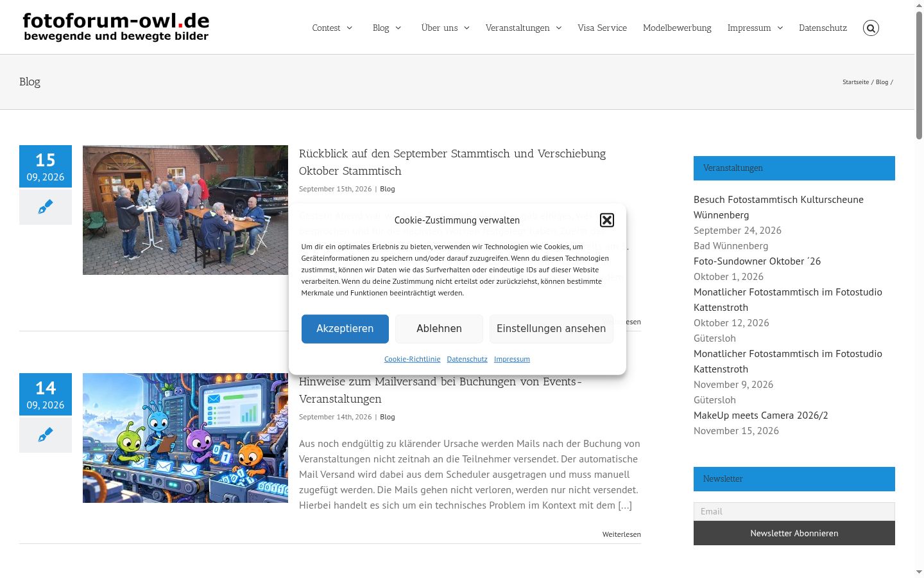924x578 pixels.
Task: Open the MakeUp meets Camera 2026/2 event
Action: [x=761, y=416]
